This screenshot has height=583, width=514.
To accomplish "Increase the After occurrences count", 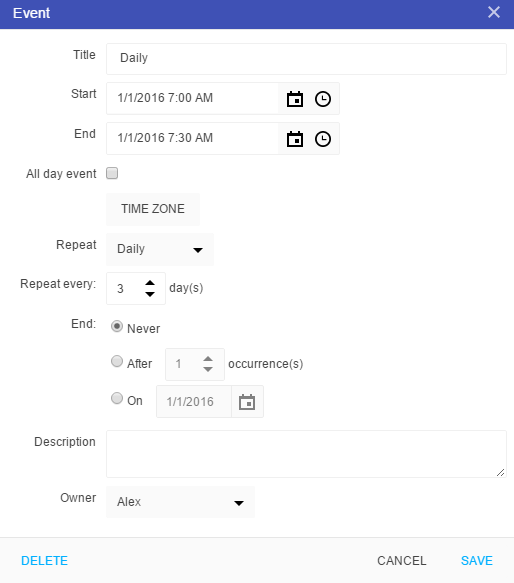I will (208, 359).
